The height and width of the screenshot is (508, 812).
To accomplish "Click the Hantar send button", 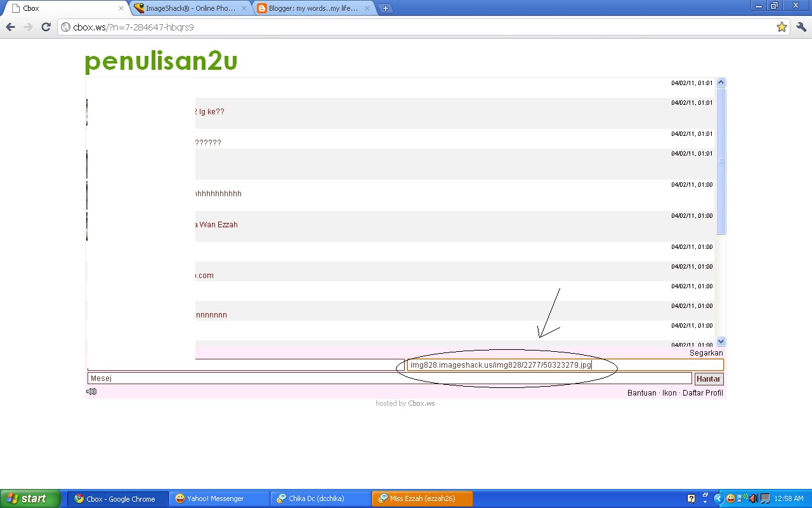I will tap(708, 379).
